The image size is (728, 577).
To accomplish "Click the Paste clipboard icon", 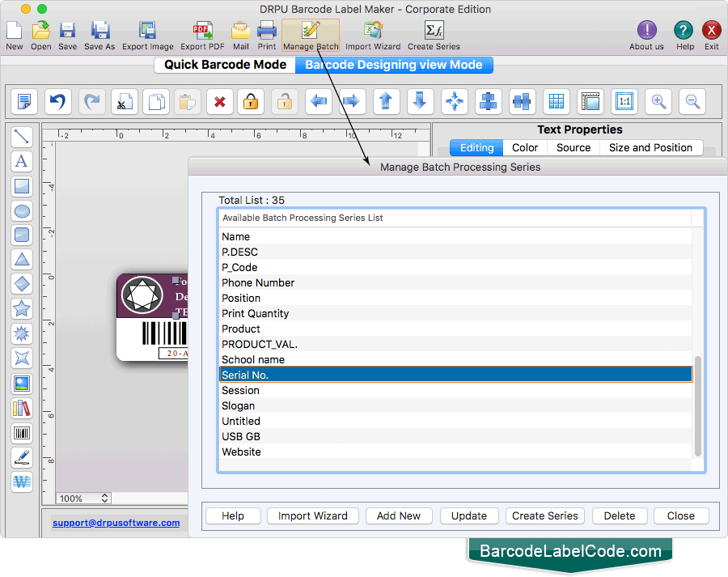I will pos(188,101).
